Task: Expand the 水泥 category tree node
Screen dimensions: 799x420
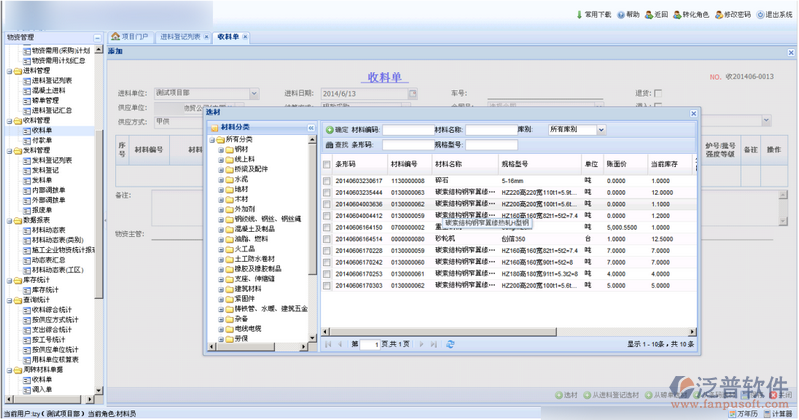Action: point(222,179)
